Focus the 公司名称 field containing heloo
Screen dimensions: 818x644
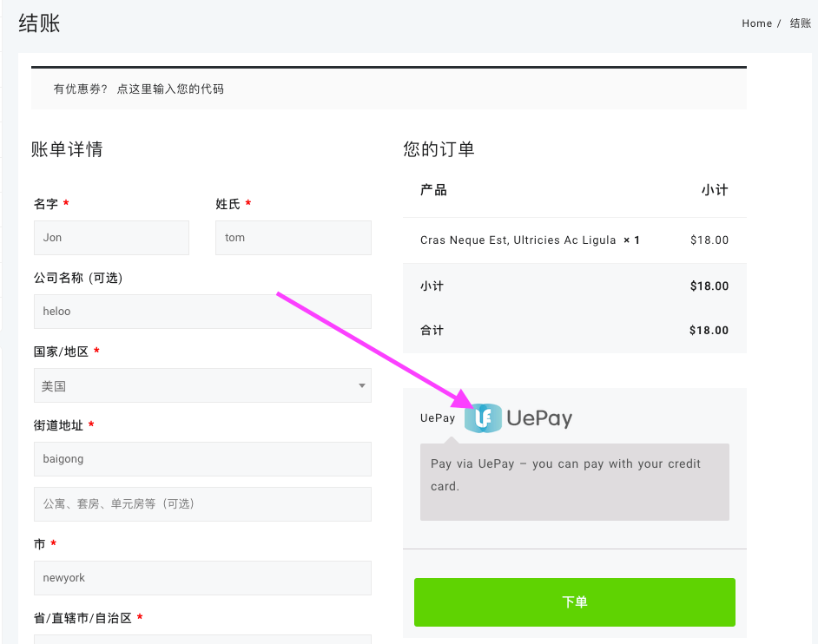pyautogui.click(x=202, y=312)
